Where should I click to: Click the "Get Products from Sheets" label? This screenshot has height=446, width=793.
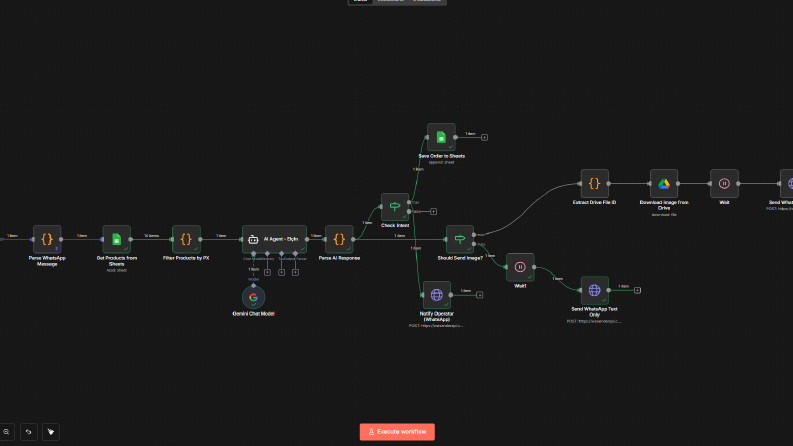pos(116,261)
